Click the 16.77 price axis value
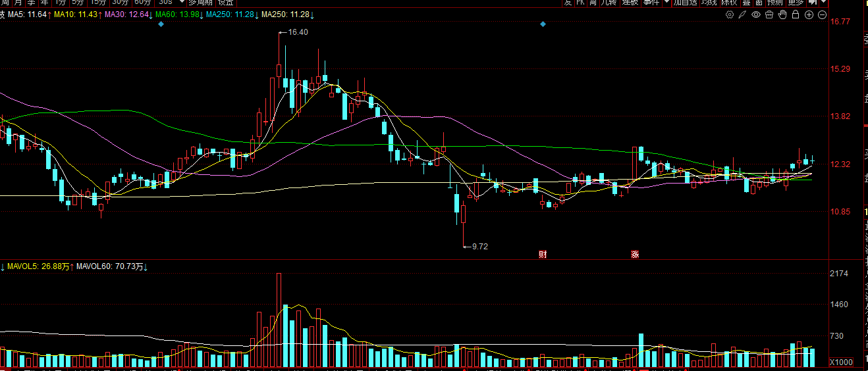 click(x=840, y=22)
